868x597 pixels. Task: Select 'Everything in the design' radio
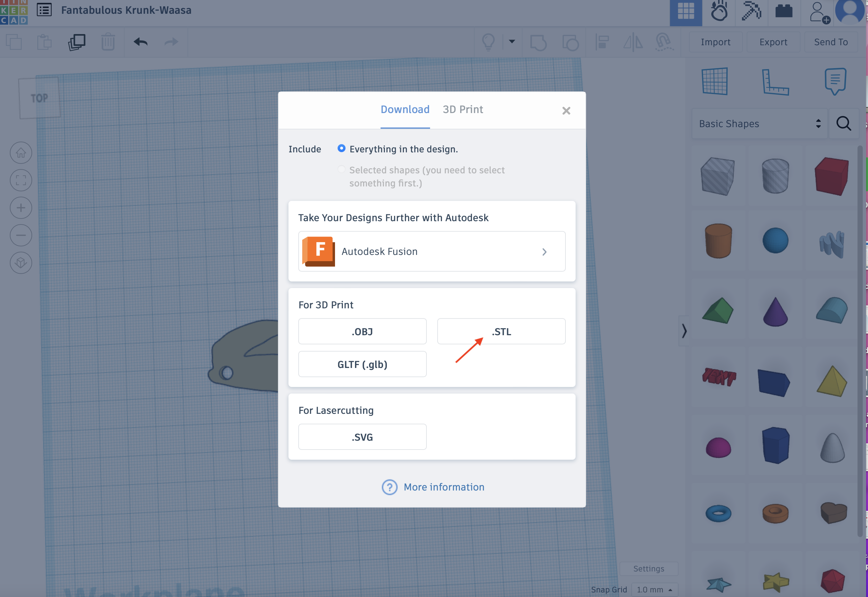point(341,148)
